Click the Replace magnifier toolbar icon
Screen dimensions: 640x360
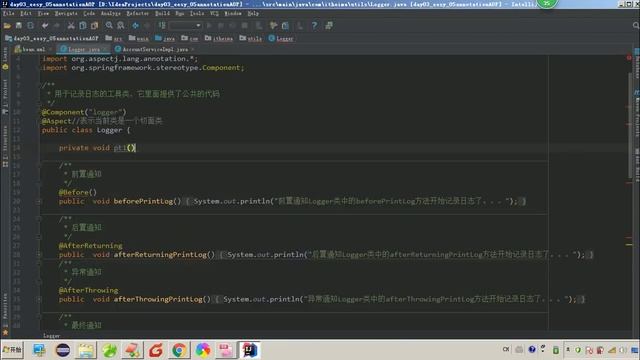click(121, 25)
